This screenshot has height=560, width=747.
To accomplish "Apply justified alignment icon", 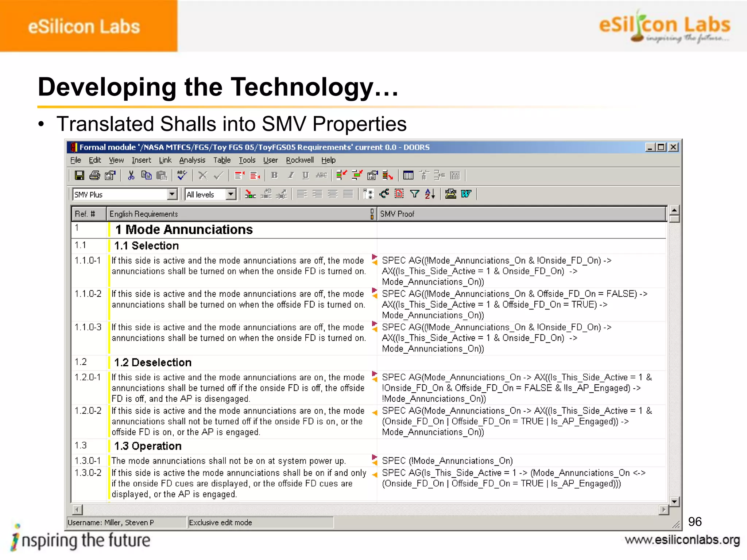I will [348, 194].
